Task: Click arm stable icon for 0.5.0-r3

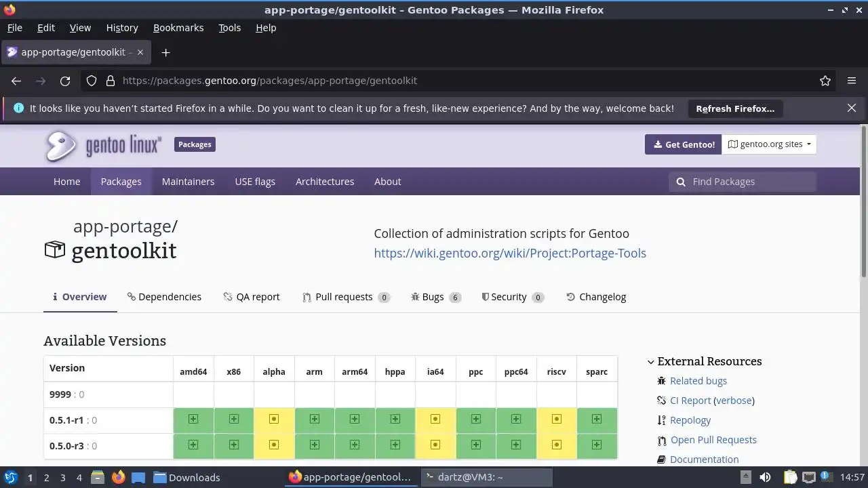Action: [315, 445]
